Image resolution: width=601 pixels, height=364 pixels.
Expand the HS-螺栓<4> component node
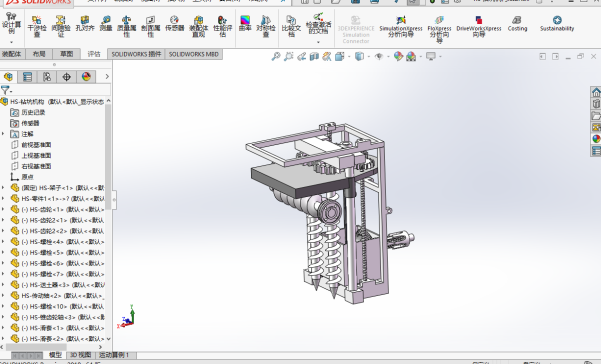tap(3, 241)
